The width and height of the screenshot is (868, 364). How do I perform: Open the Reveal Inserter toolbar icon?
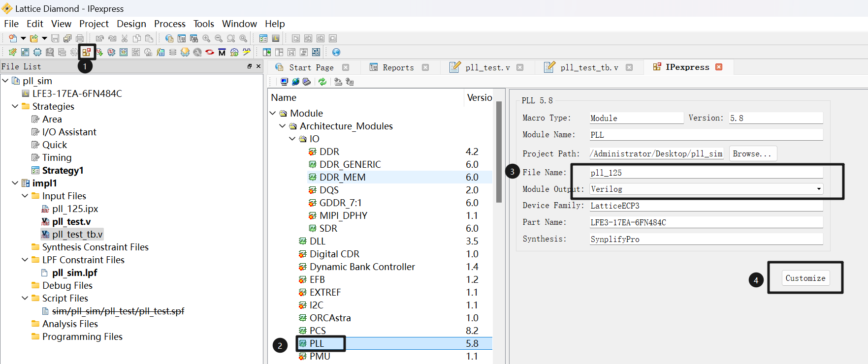(99, 52)
